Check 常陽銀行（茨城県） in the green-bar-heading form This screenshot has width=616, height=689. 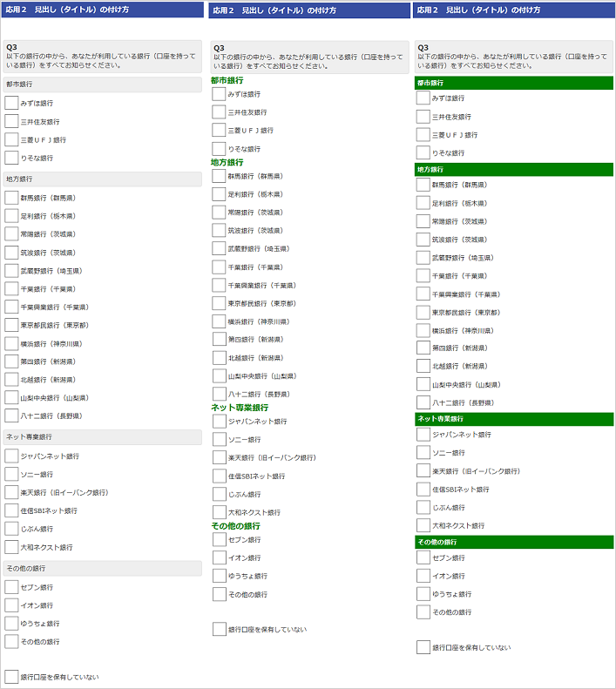point(423,221)
